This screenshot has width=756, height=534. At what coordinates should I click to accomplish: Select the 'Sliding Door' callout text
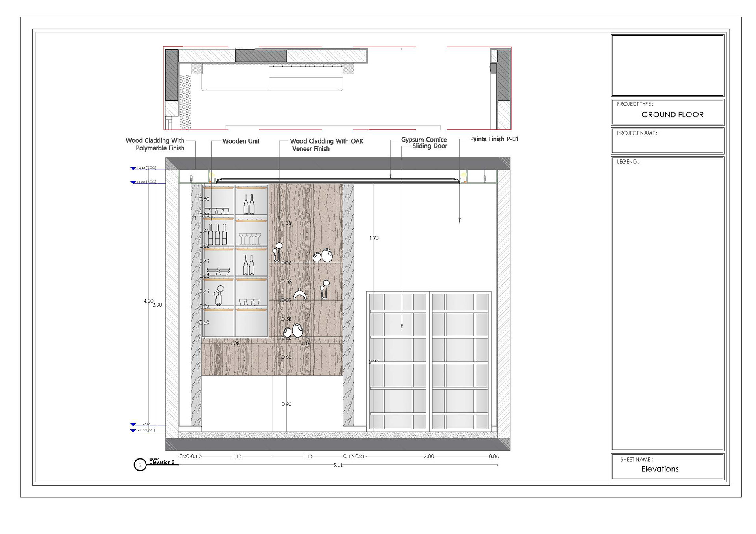(430, 146)
